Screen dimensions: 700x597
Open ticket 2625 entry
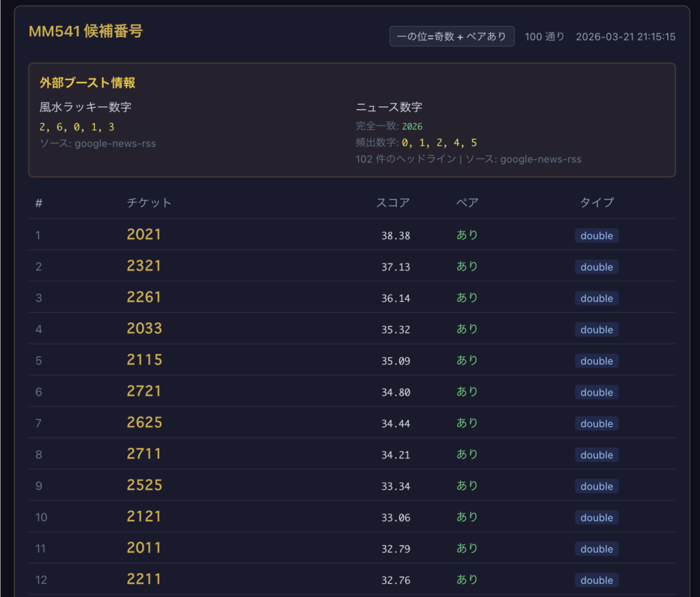[x=144, y=424]
